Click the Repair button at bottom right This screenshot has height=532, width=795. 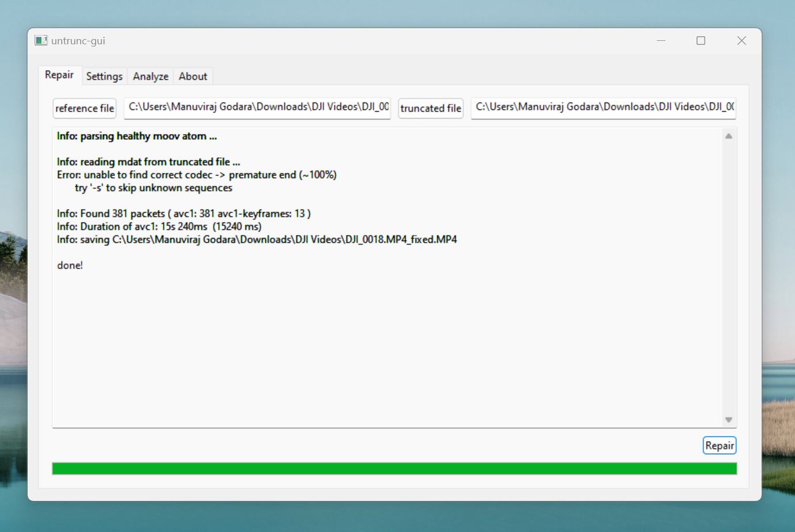coord(720,446)
